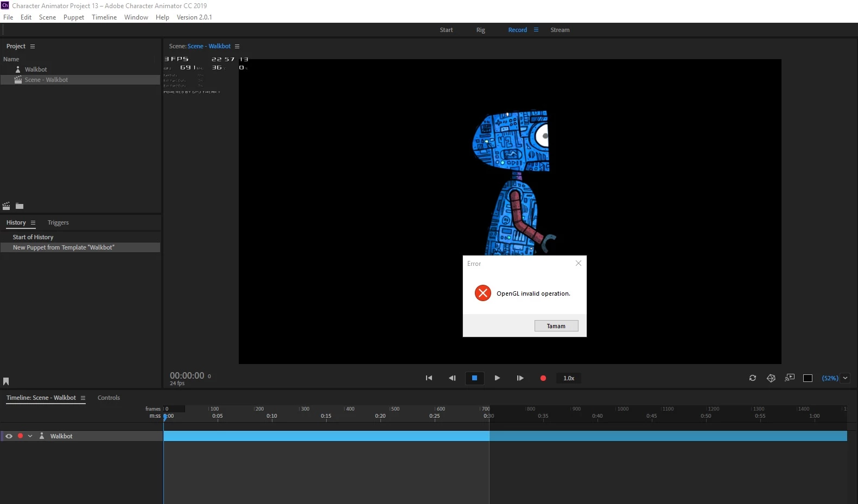Image resolution: width=858 pixels, height=504 pixels.
Task: Toggle record arming for the Walkbot track
Action: pyautogui.click(x=20, y=436)
